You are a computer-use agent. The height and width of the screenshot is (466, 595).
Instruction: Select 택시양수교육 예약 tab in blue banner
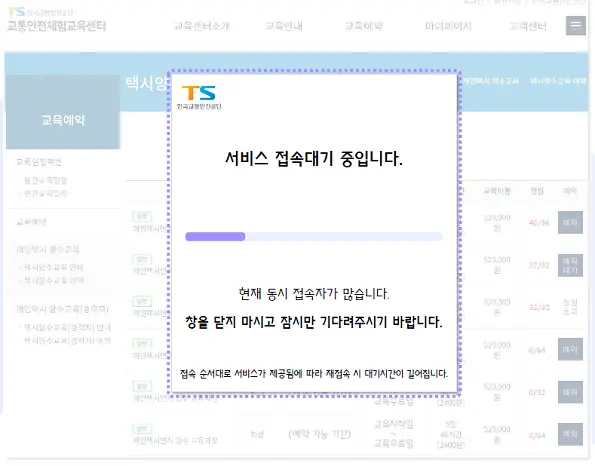pos(558,81)
